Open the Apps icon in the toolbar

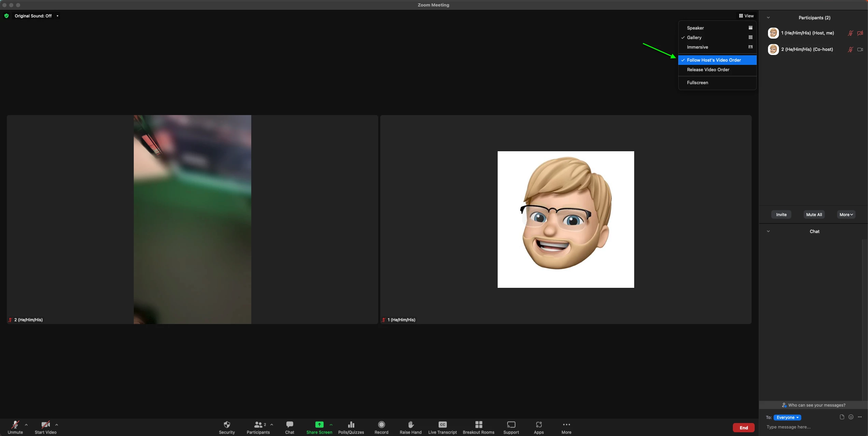[539, 424]
